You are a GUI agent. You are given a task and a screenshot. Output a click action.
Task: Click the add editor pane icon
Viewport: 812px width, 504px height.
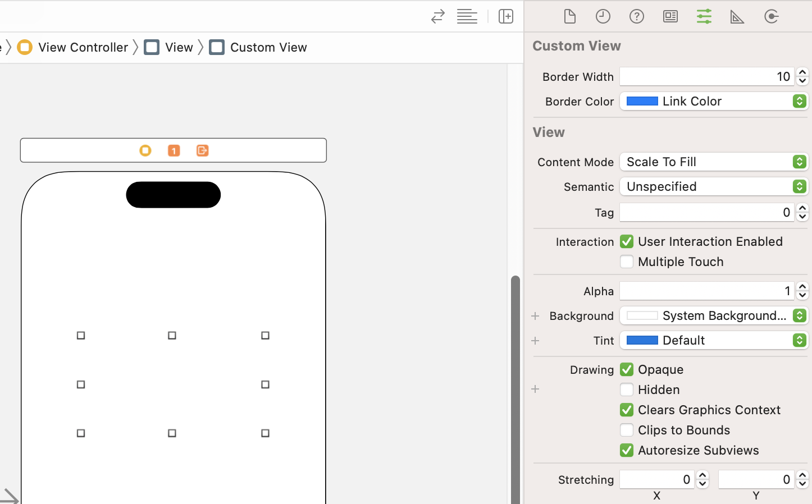506,16
